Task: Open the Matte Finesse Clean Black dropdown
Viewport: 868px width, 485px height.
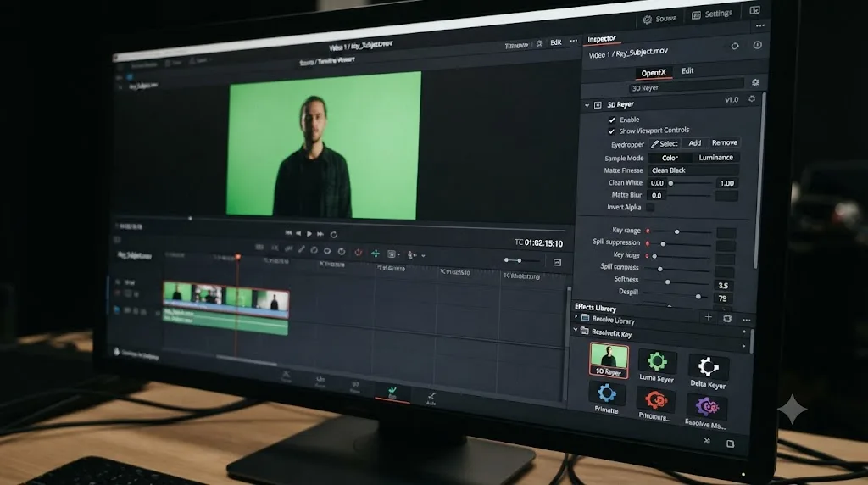Action: [x=693, y=170]
